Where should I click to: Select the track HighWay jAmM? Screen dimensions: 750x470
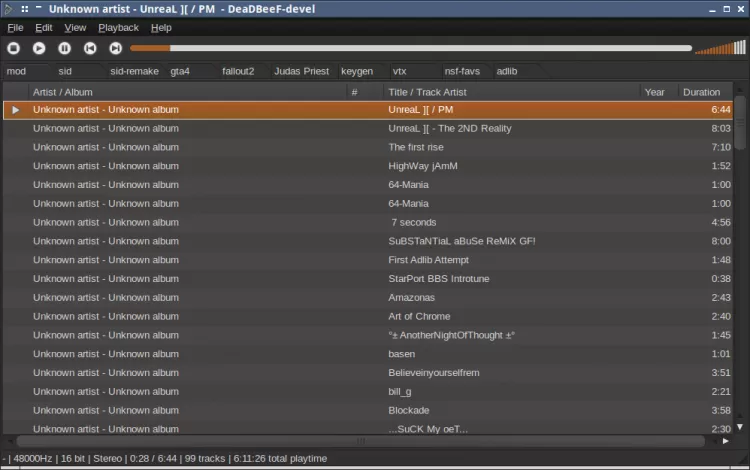(x=422, y=166)
